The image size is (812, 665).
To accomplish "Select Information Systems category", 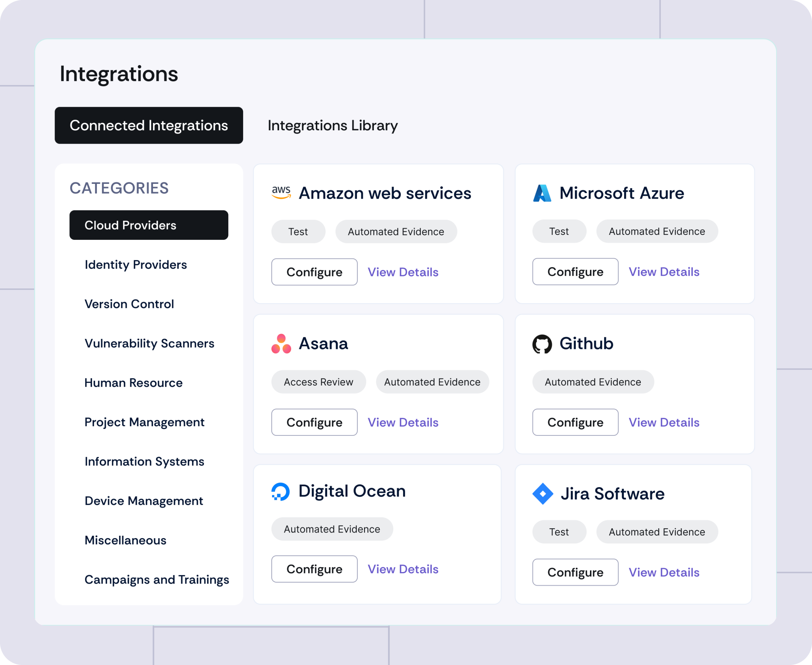I will (144, 462).
